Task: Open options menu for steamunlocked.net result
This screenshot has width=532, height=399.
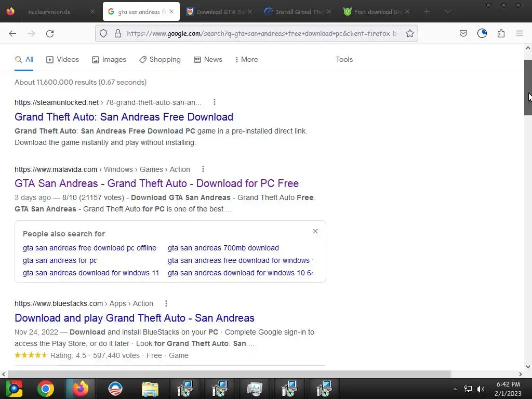Action: (215, 102)
